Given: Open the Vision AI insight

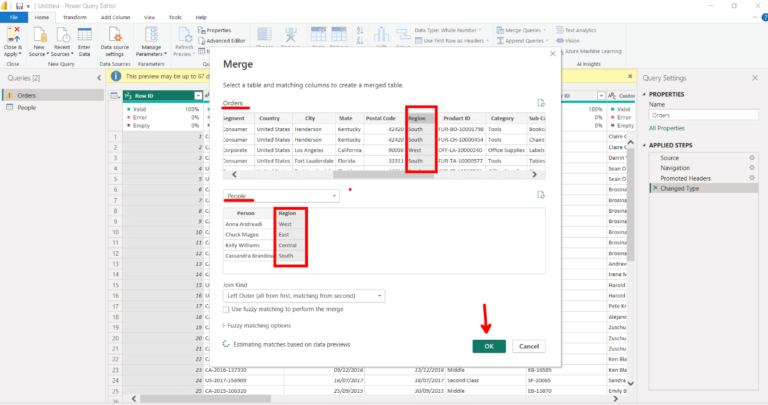Looking at the screenshot, I should [x=568, y=41].
